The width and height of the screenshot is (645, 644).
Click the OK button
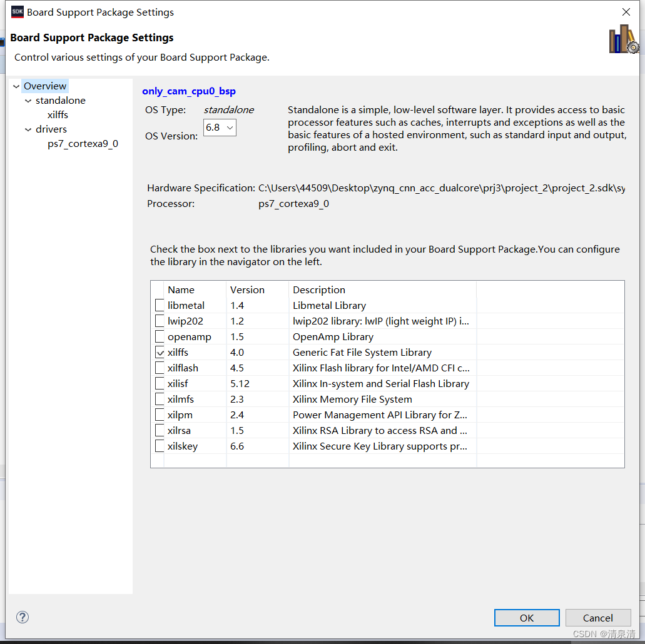(527, 618)
